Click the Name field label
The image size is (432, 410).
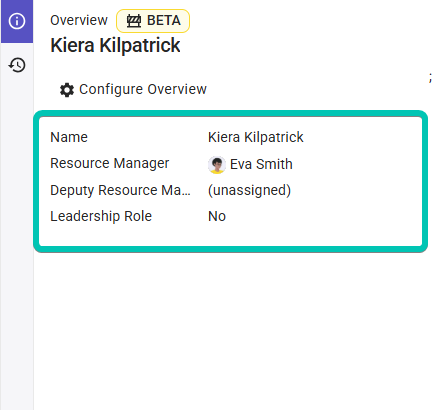tap(69, 137)
